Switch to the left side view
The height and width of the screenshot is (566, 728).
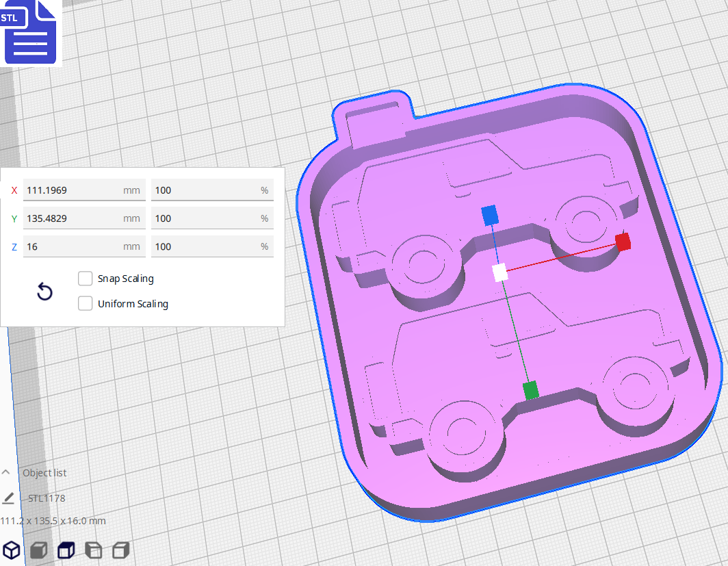coord(94,550)
